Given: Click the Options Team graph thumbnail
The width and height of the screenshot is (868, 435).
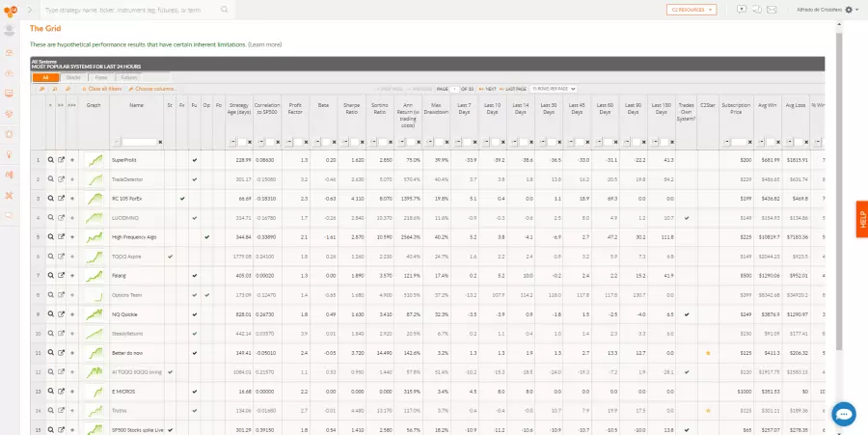Looking at the screenshot, I should point(95,295).
